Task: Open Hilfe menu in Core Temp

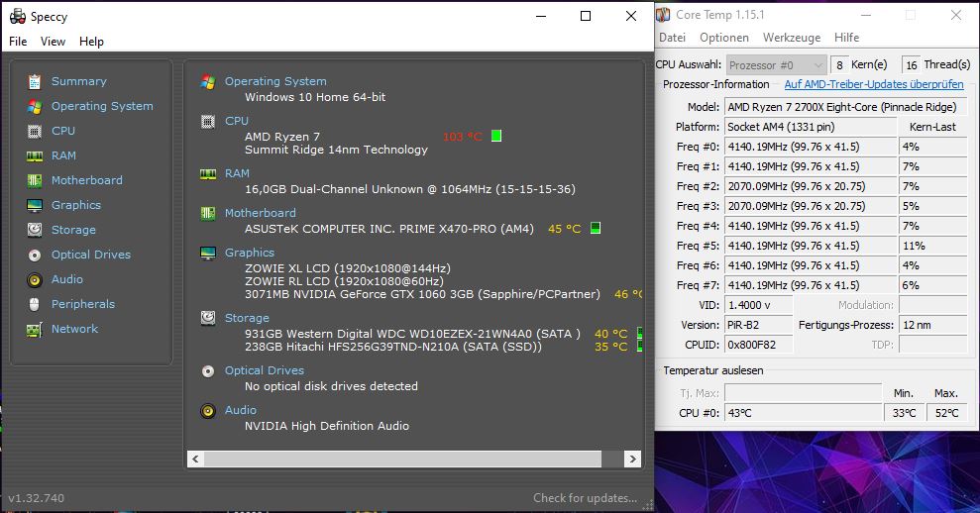Action: click(846, 38)
